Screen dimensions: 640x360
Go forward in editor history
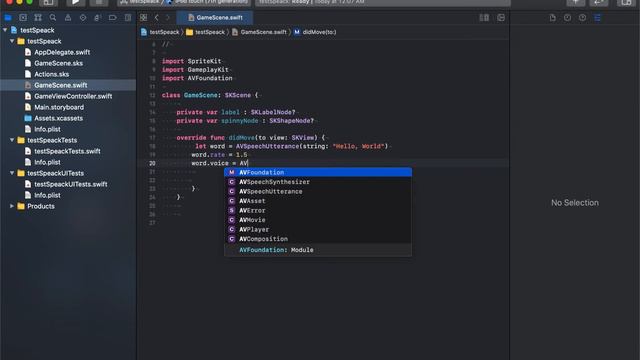pos(167,18)
